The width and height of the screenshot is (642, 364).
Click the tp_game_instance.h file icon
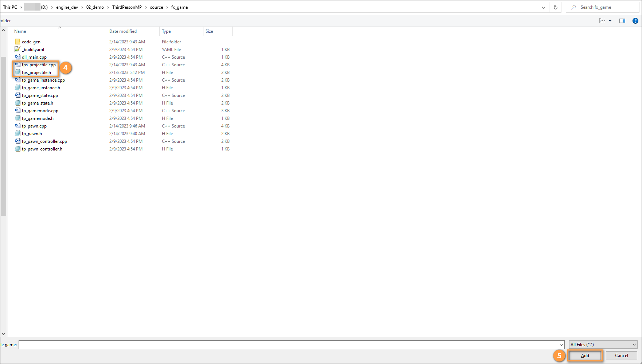tap(17, 87)
